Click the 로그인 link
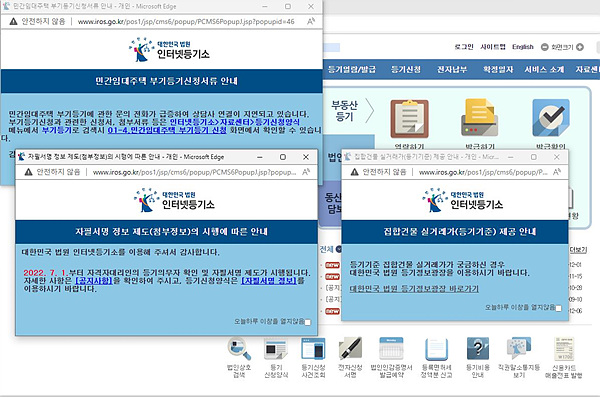The image size is (600, 398). click(464, 47)
